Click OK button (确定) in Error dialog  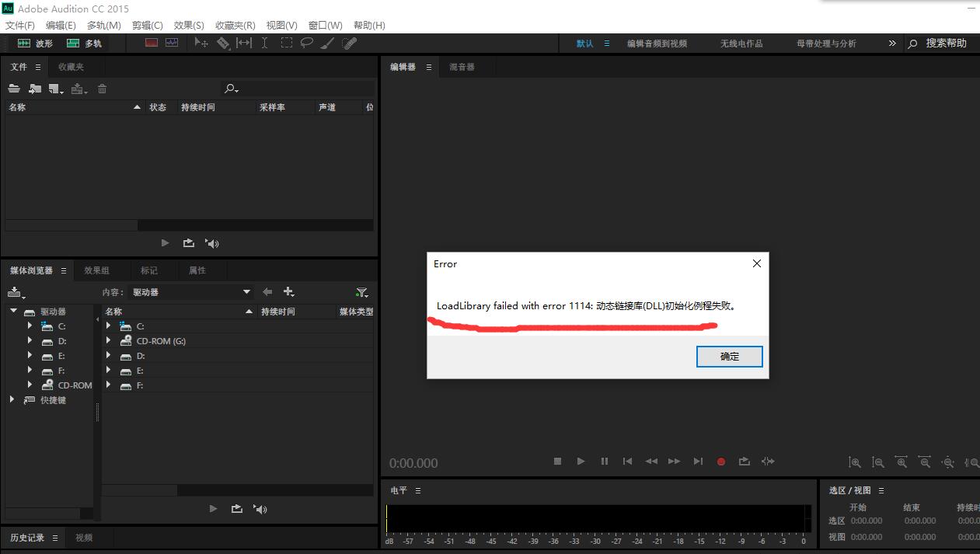point(730,356)
